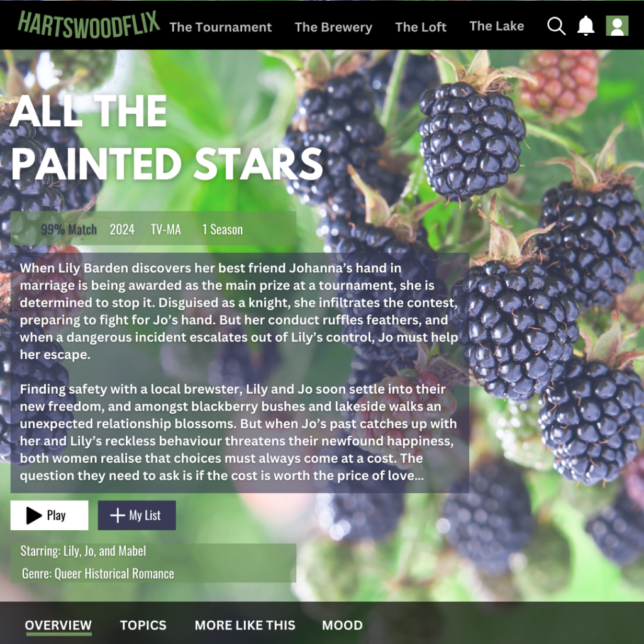Click the notifications bell icon
The image size is (644, 644).
tap(586, 26)
